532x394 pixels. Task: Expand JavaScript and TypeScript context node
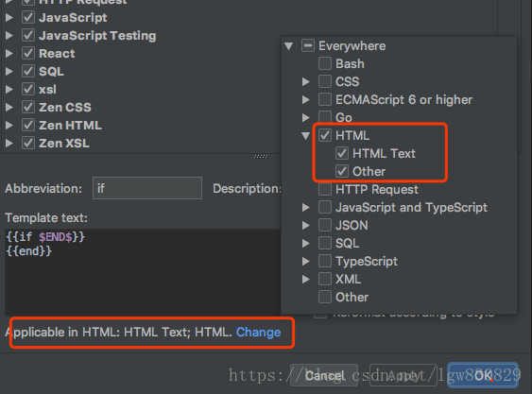pos(306,207)
